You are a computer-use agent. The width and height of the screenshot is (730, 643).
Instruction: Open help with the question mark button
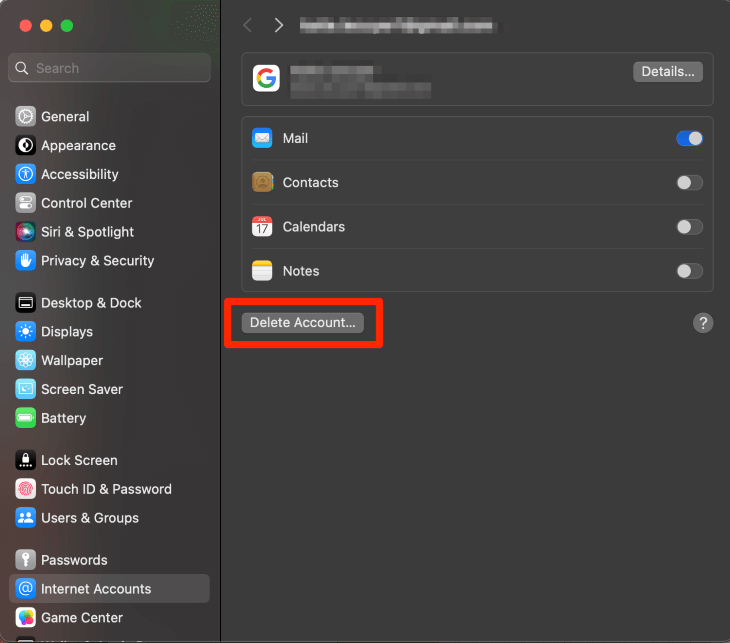[703, 323]
